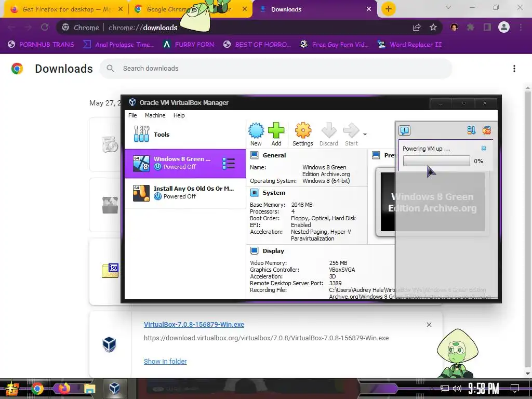Screen dimensions: 532x399
Task: Open the BEST OF HORRO... bookmark
Action: 257,45
